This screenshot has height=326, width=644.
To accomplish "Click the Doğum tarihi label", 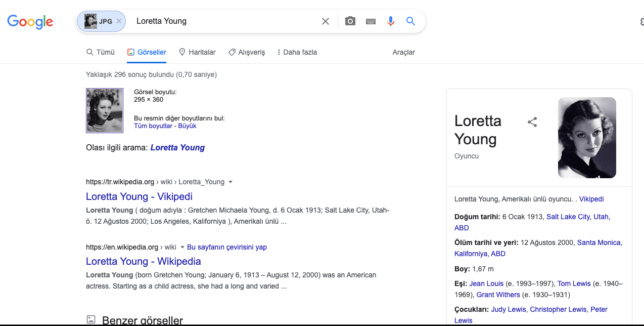I will pyautogui.click(x=477, y=217).
